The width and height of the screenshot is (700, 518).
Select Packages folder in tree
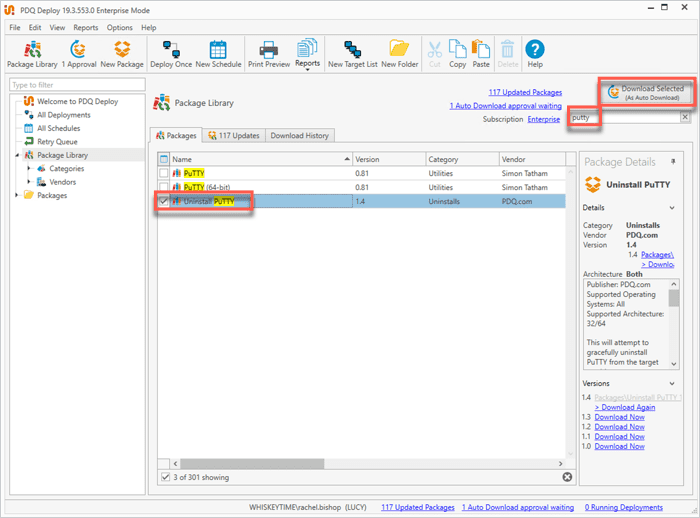(x=52, y=195)
